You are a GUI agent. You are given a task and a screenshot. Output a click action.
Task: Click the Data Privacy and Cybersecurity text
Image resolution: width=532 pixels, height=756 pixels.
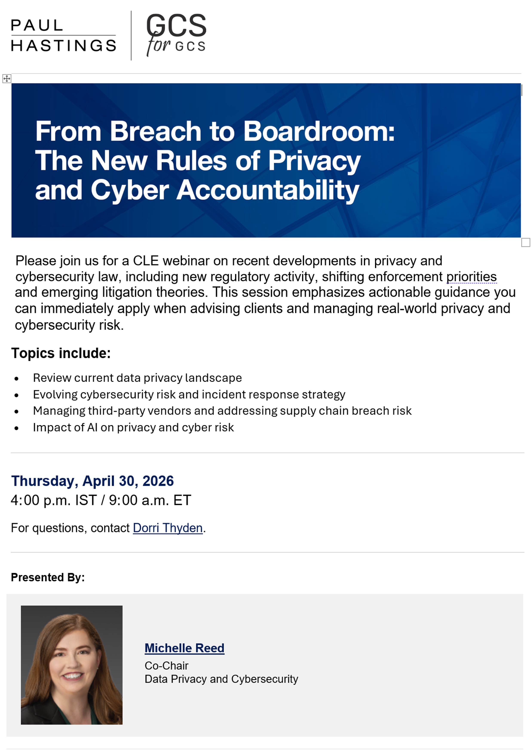coord(221,679)
